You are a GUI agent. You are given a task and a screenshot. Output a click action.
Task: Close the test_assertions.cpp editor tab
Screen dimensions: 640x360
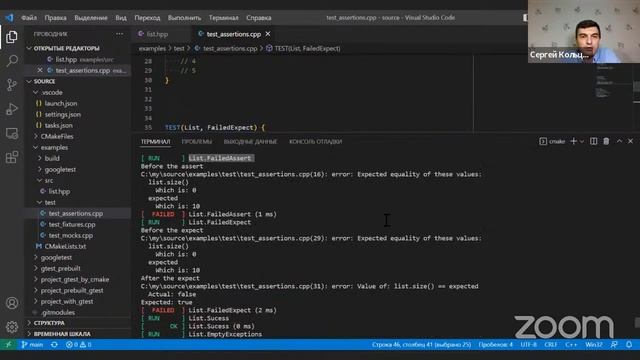coord(268,34)
